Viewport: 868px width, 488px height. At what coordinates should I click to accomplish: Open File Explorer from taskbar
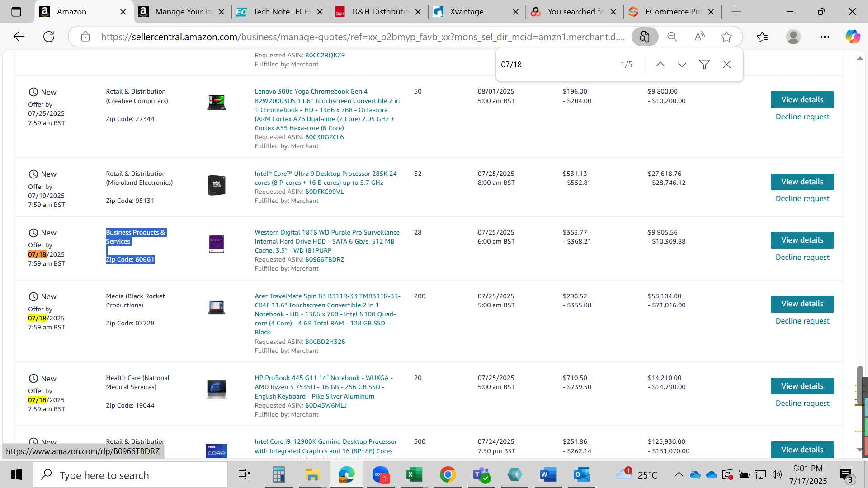point(312,474)
